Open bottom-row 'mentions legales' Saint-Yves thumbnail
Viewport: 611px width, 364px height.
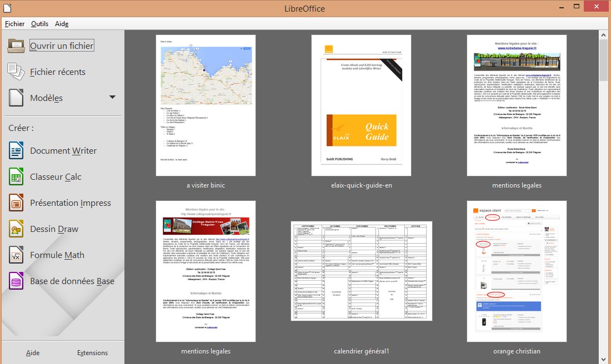pyautogui.click(x=206, y=271)
